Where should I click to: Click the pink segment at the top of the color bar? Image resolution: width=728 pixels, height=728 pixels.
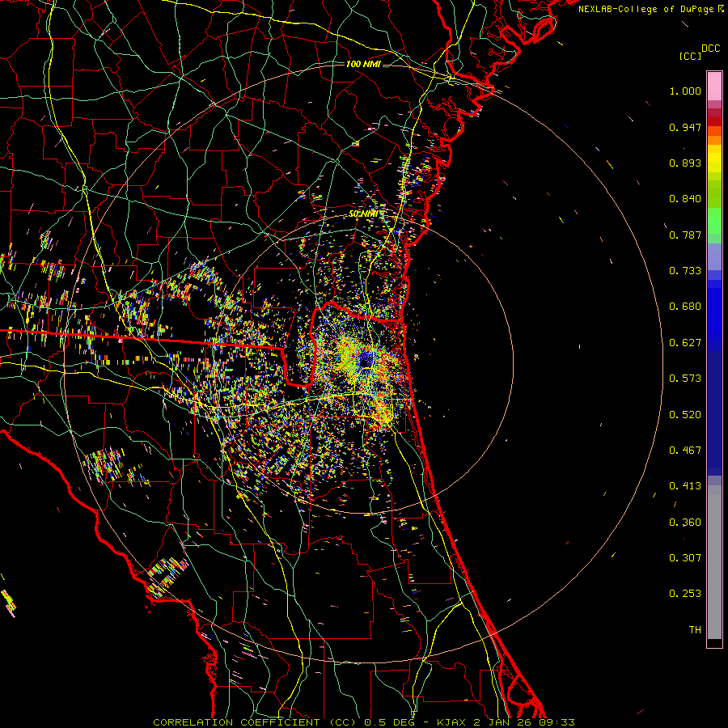(x=714, y=87)
